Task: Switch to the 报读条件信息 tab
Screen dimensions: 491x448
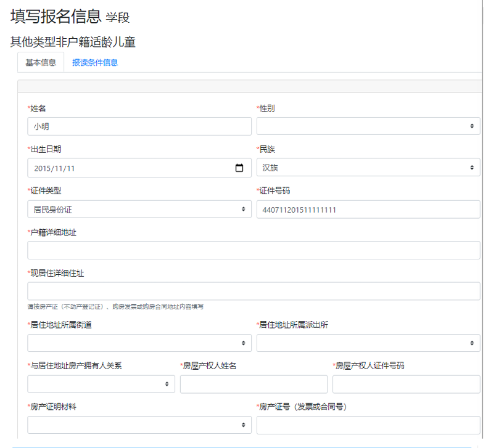Action: (x=95, y=63)
